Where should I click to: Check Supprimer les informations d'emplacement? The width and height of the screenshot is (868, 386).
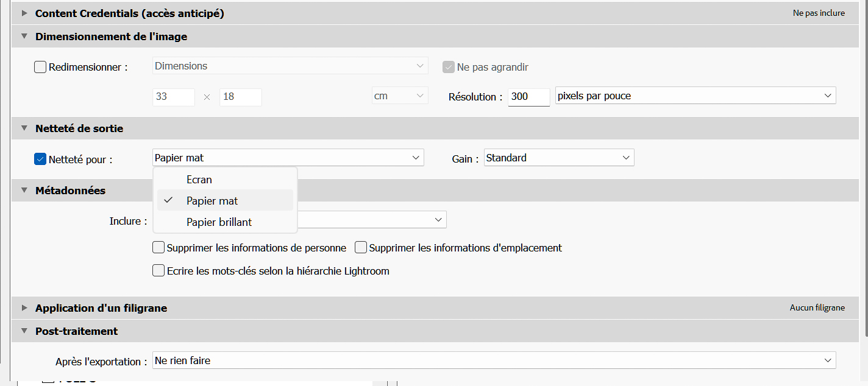tap(361, 248)
